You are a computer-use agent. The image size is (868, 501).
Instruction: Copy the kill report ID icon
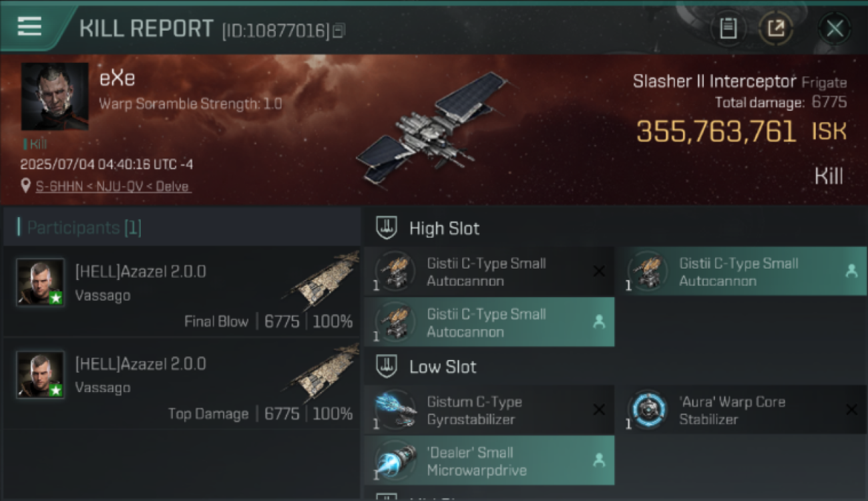click(x=339, y=31)
